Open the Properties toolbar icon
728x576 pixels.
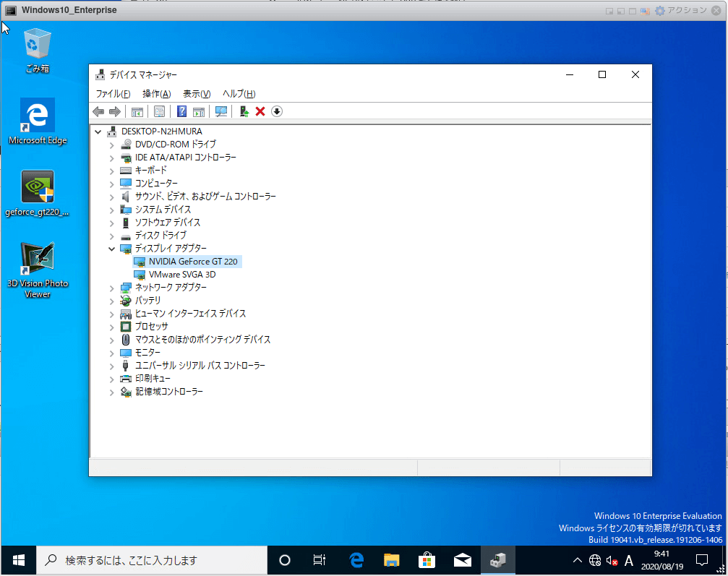coord(159,111)
